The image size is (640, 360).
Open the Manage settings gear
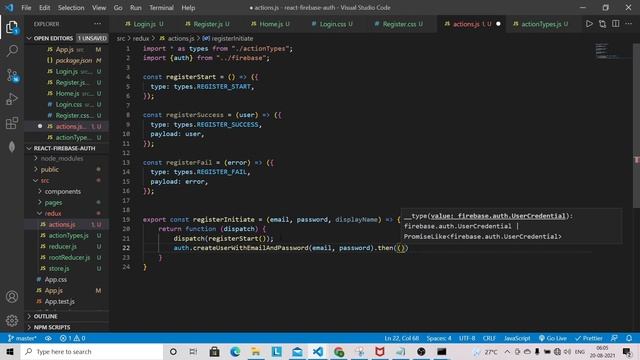(12, 320)
